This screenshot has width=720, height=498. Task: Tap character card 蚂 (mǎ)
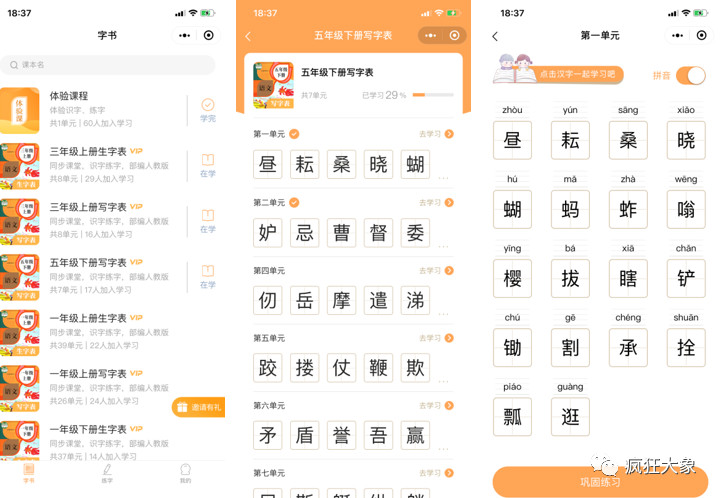[x=570, y=209]
